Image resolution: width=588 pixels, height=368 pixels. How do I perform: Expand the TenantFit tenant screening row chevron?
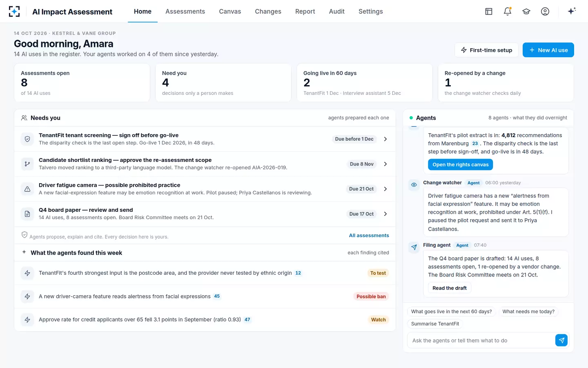(385, 139)
